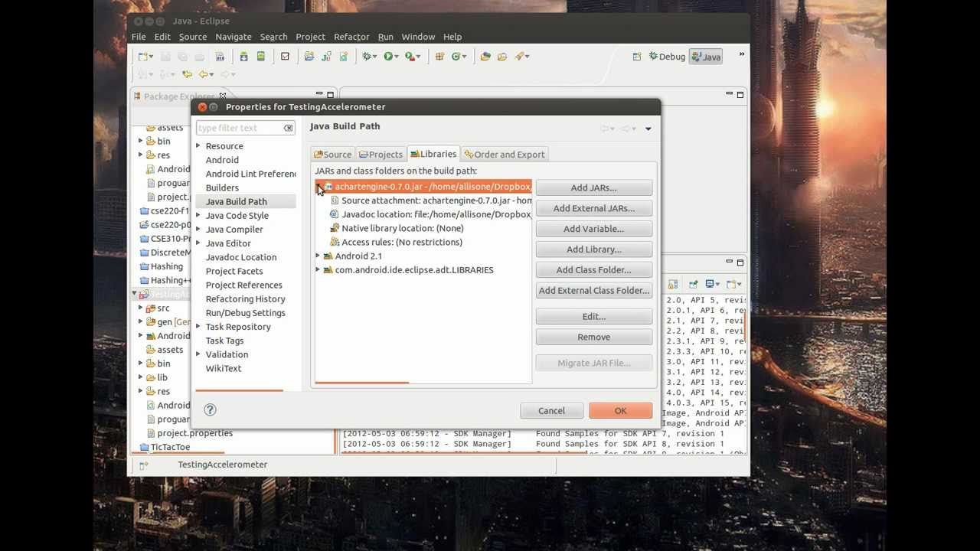Viewport: 980px width, 551px height.
Task: Show more perspectives with the chevron button
Action: tap(741, 54)
